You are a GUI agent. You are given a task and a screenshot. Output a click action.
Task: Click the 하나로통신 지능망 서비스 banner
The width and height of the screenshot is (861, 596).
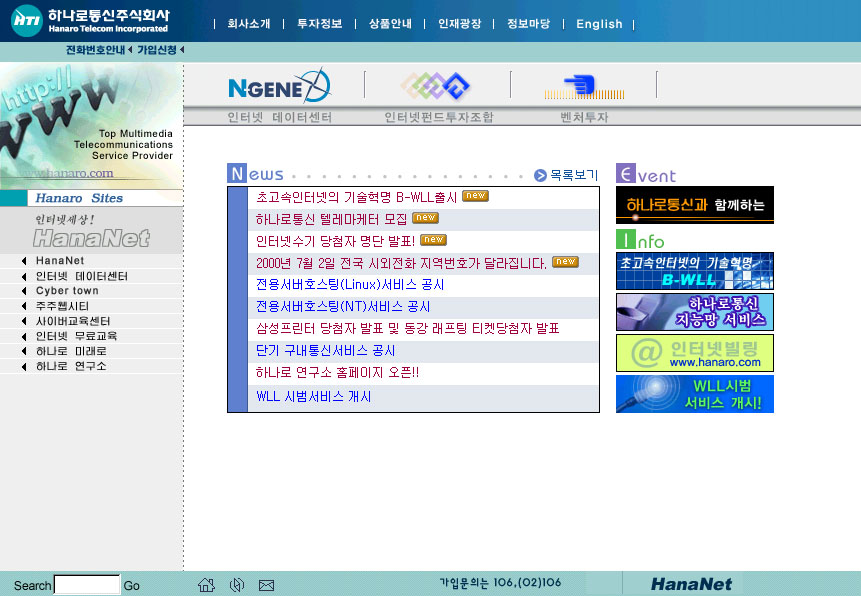(x=695, y=312)
